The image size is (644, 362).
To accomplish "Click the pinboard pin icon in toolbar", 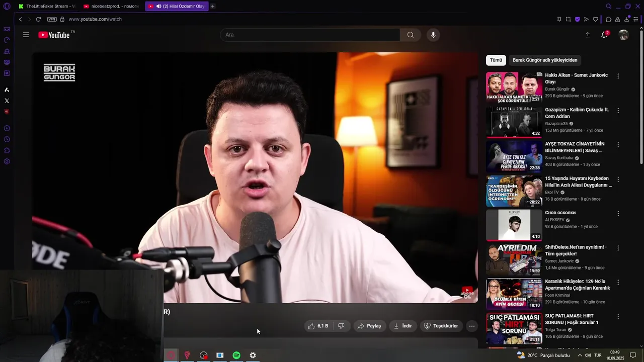I will (x=559, y=19).
